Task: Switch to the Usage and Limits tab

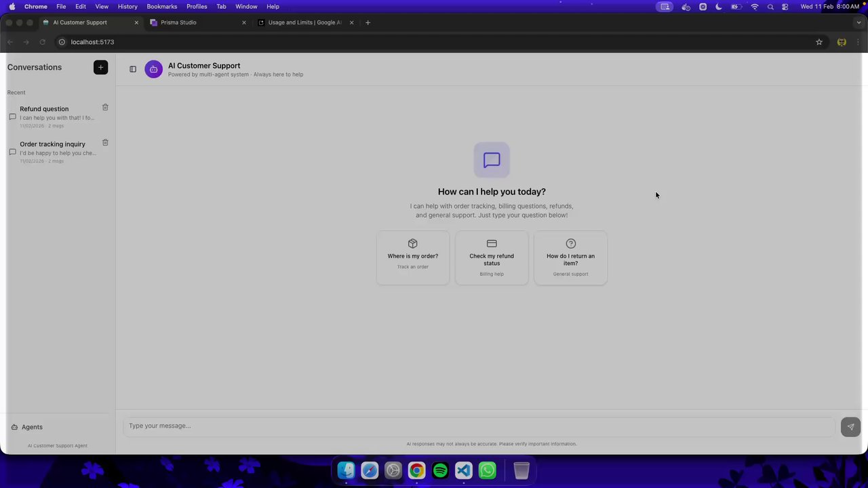Action: pos(304,22)
